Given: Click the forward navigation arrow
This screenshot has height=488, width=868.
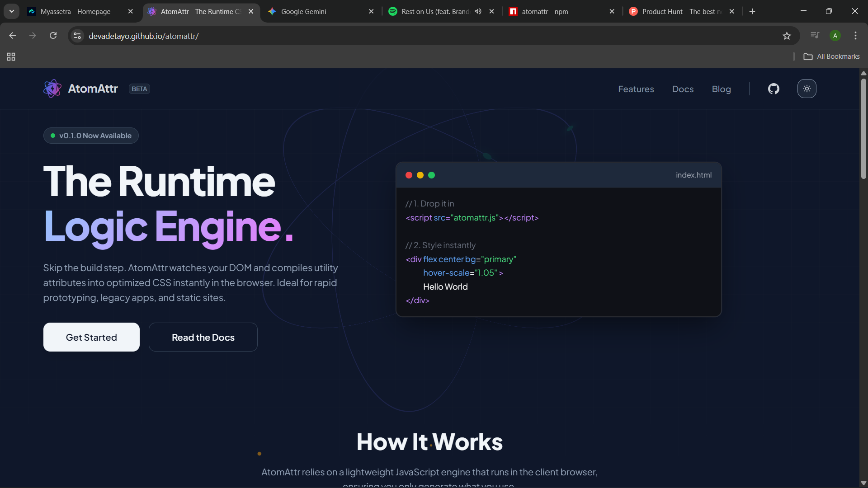Looking at the screenshot, I should 33,36.
